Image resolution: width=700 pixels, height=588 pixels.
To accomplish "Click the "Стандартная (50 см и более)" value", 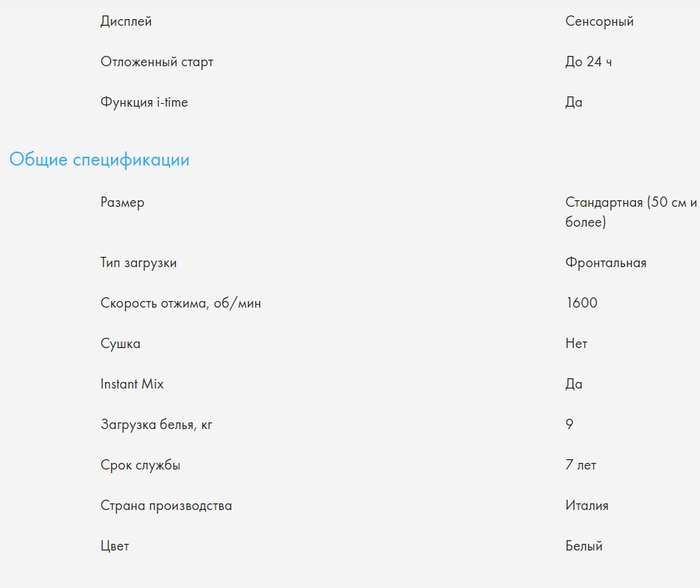I will pos(630,212).
